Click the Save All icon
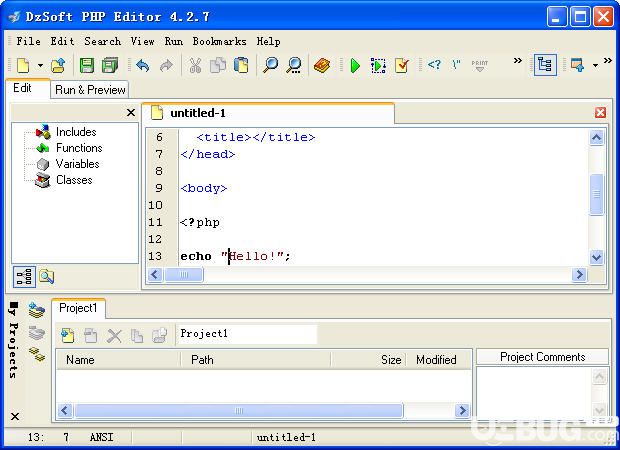This screenshot has width=620, height=450. tap(110, 65)
